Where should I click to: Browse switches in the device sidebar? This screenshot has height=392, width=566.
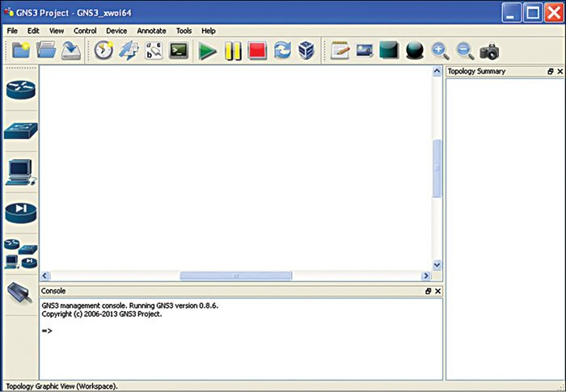click(20, 131)
